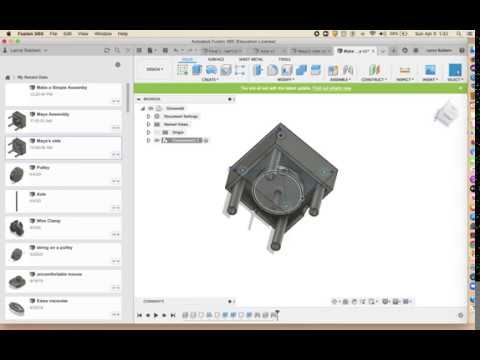Open the Assemble group dropdown
Screen dimensions: 480x360
pyautogui.click(x=340, y=80)
